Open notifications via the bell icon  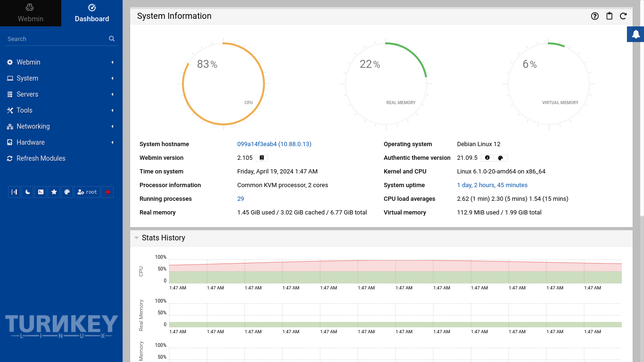point(635,34)
